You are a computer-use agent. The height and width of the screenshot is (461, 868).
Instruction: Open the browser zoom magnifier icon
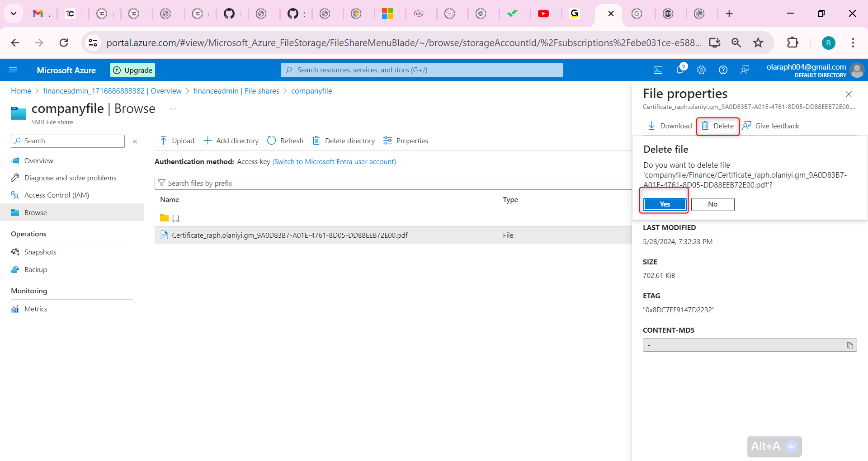click(x=736, y=42)
